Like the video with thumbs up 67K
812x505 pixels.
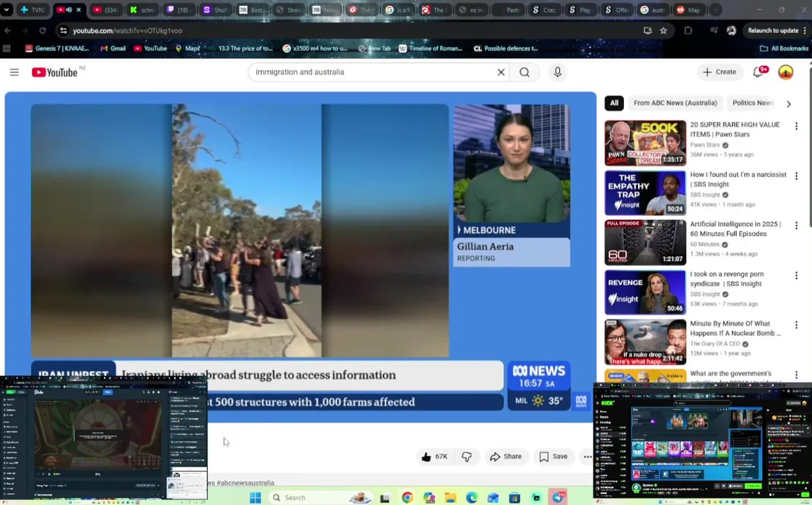pos(434,457)
